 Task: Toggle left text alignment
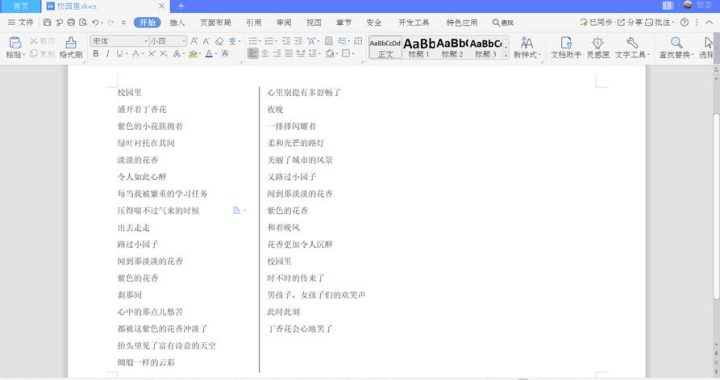(x=253, y=54)
